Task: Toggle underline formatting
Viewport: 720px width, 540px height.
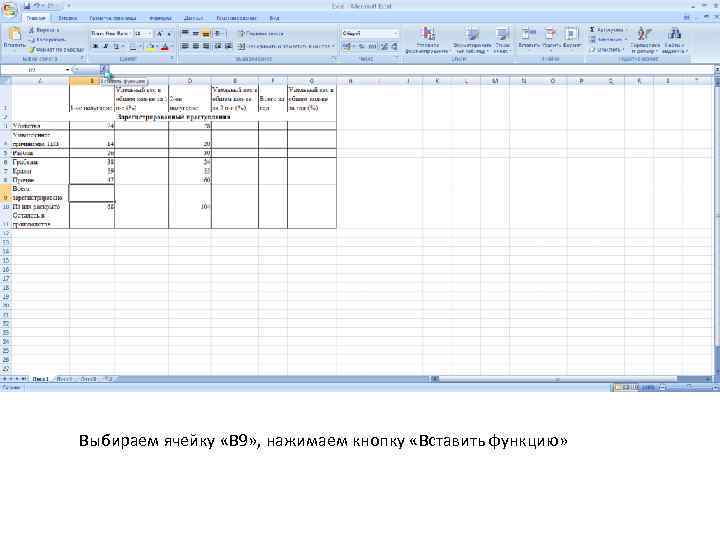Action: click(117, 46)
